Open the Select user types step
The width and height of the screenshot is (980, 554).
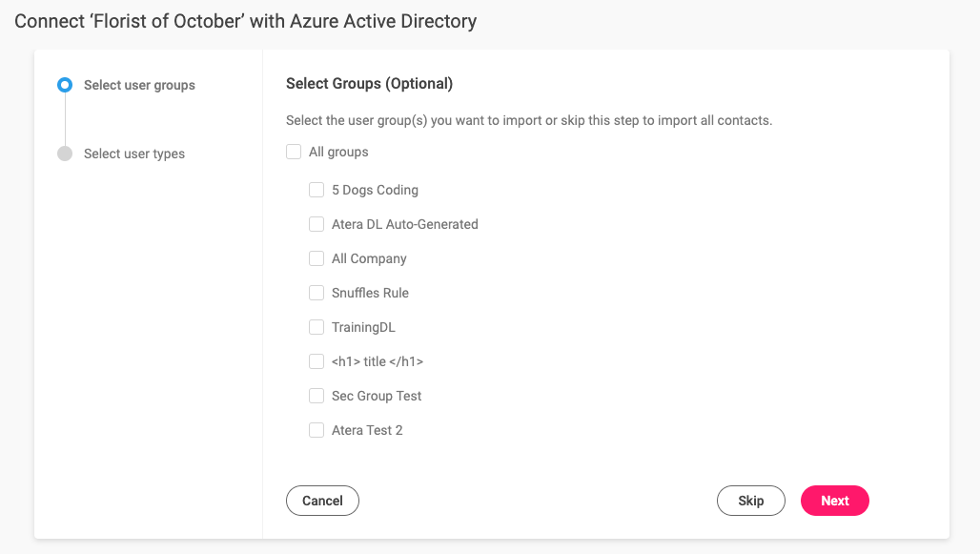click(134, 154)
